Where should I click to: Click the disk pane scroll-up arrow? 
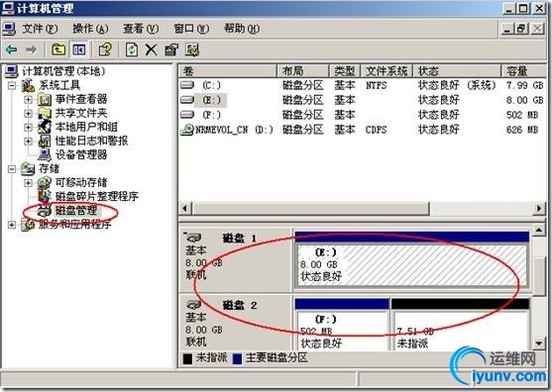click(539, 231)
